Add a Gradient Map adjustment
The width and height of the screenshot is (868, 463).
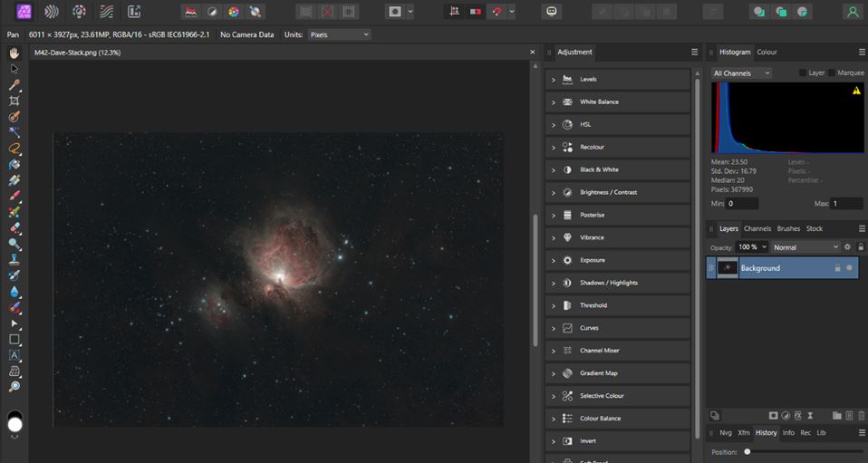617,372
